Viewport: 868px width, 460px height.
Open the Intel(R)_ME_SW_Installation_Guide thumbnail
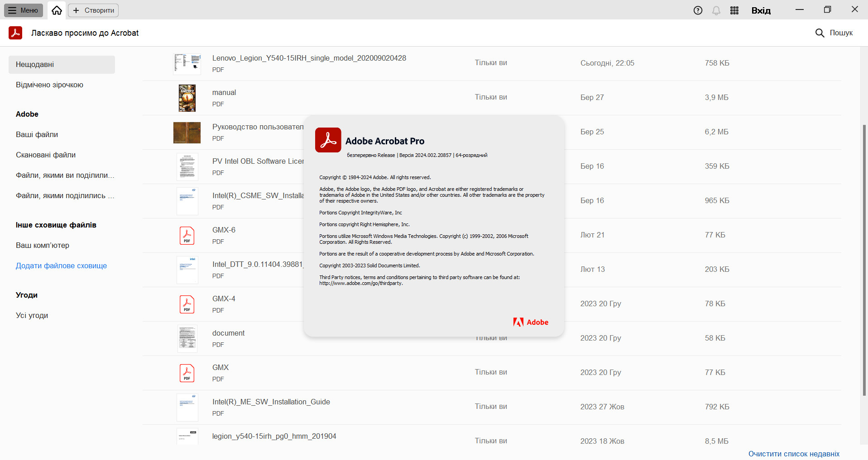[x=187, y=408]
